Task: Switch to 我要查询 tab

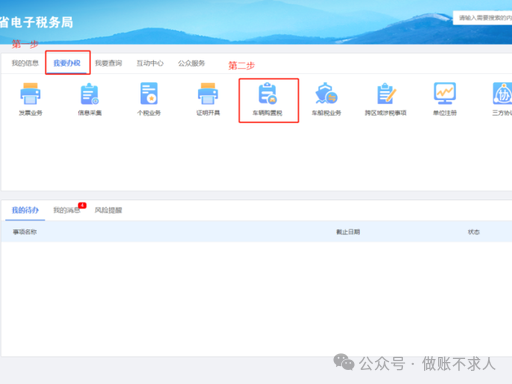Action: [x=109, y=63]
